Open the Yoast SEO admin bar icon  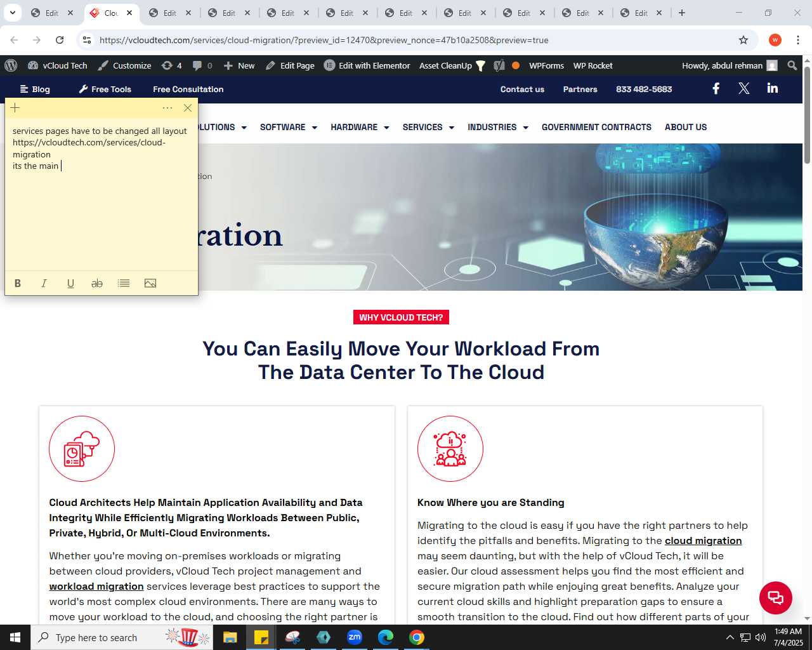(499, 65)
